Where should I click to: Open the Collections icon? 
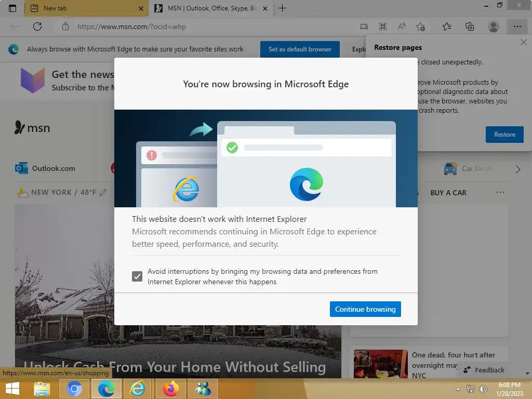pos(470,26)
